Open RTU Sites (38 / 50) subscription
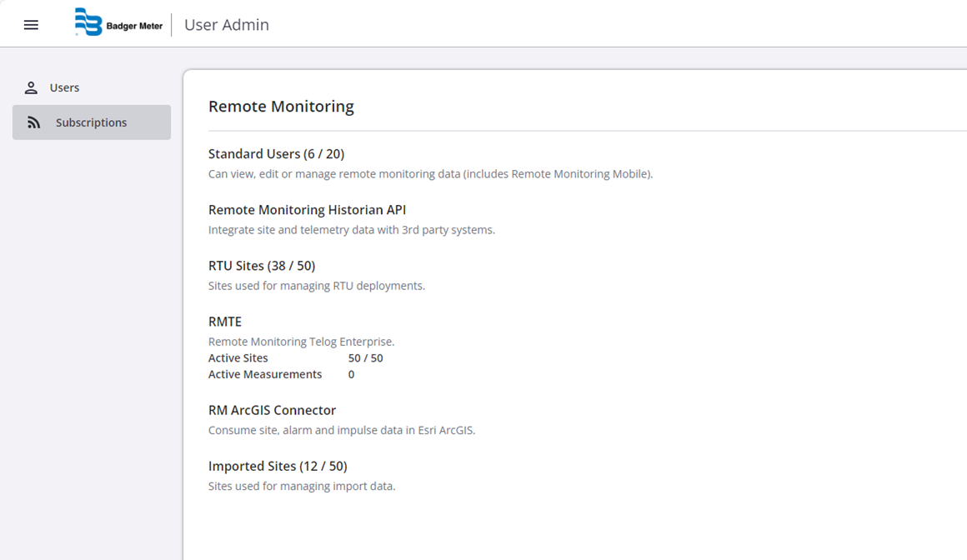967x560 pixels. coord(261,266)
